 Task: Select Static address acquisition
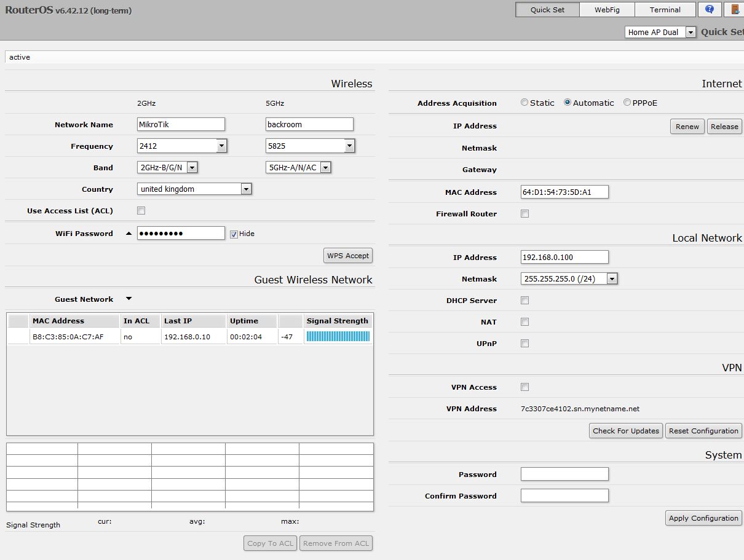(x=524, y=103)
